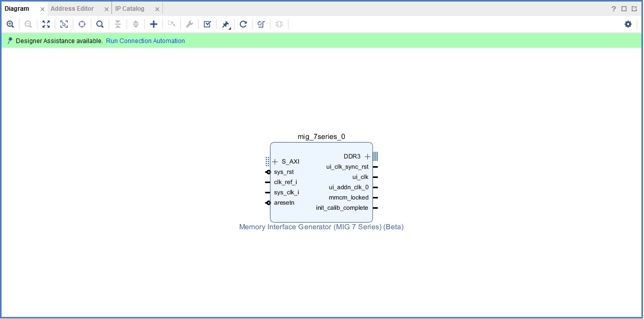Validate design with the checkmark icon
The image size is (644, 319).
(x=207, y=24)
